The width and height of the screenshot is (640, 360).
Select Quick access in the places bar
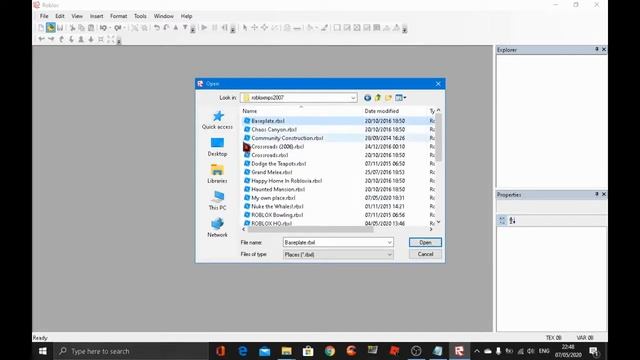(218, 120)
